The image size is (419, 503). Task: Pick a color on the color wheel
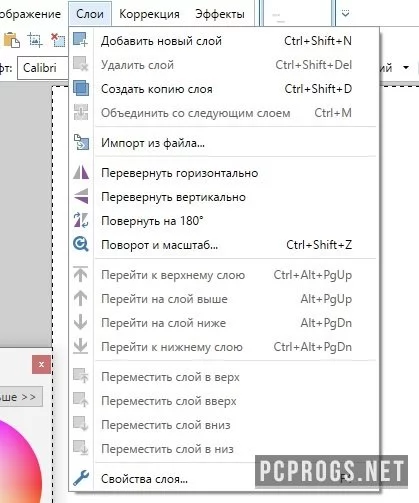18,467
